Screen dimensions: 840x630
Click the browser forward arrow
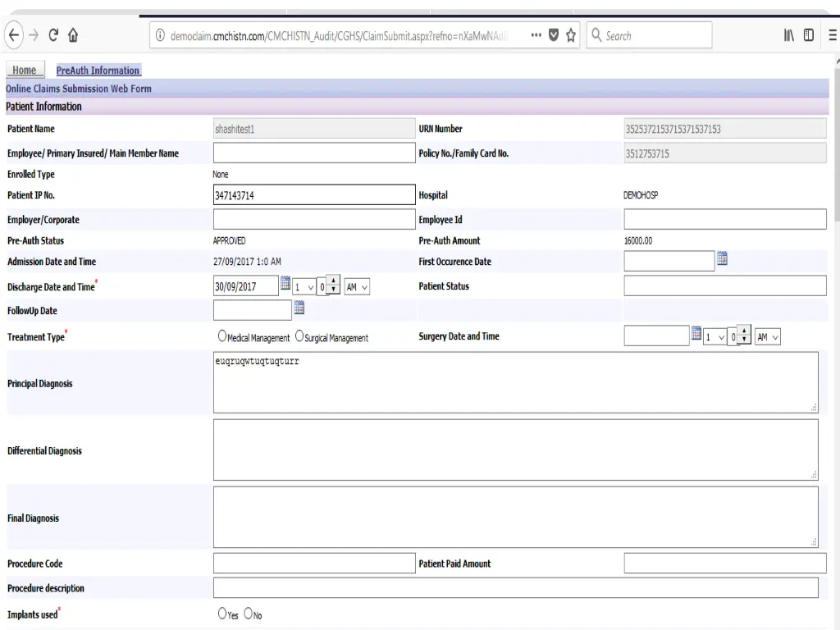34,35
